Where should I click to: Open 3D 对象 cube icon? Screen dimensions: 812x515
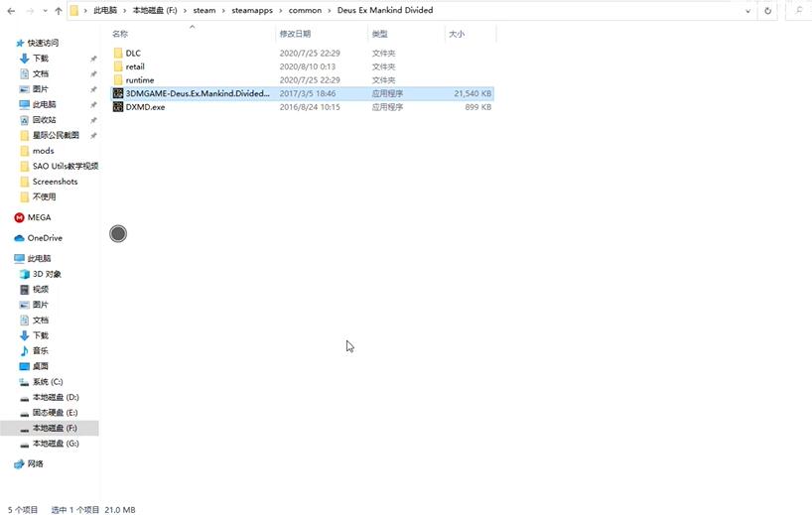point(25,274)
